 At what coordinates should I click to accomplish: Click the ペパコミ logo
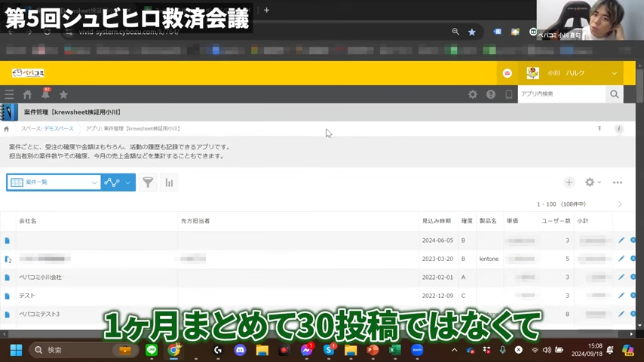(x=28, y=73)
